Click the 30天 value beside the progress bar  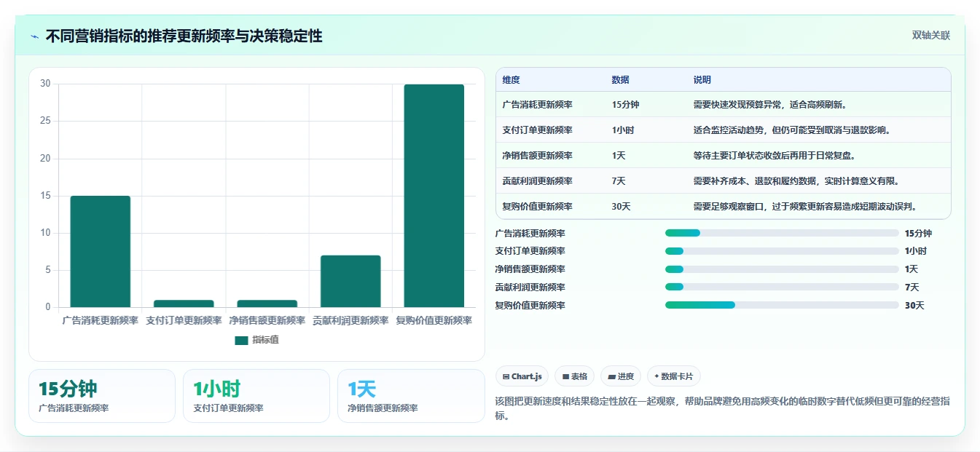(914, 306)
